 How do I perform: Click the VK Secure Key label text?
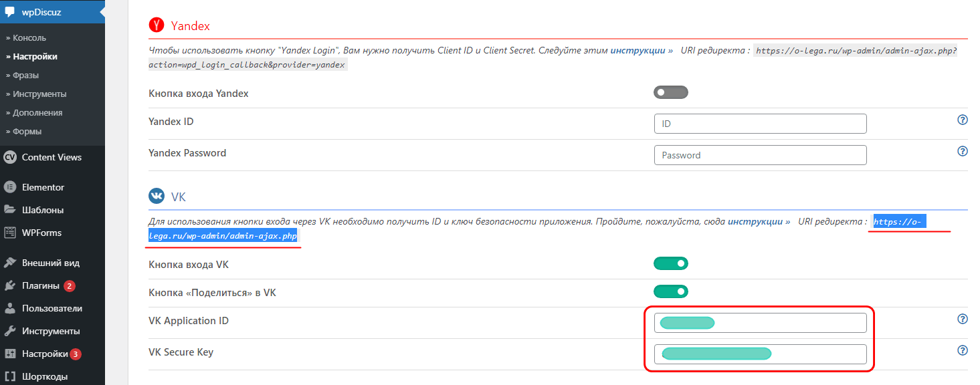point(181,352)
